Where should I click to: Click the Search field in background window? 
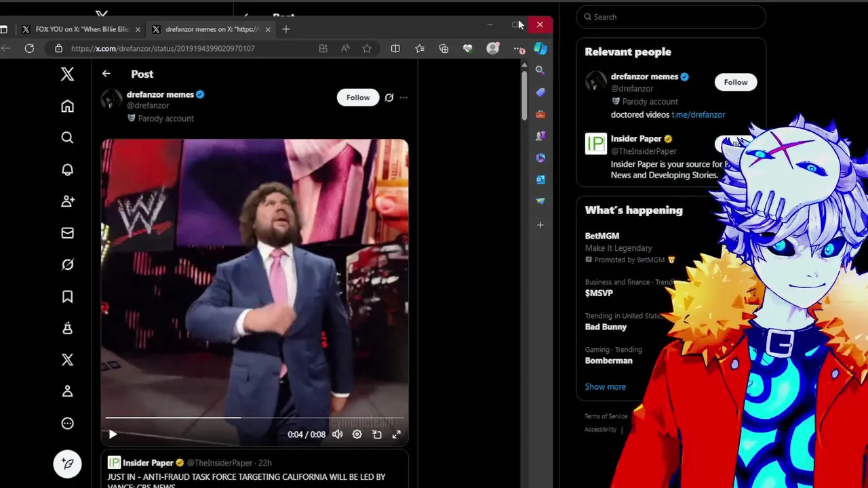671,17
